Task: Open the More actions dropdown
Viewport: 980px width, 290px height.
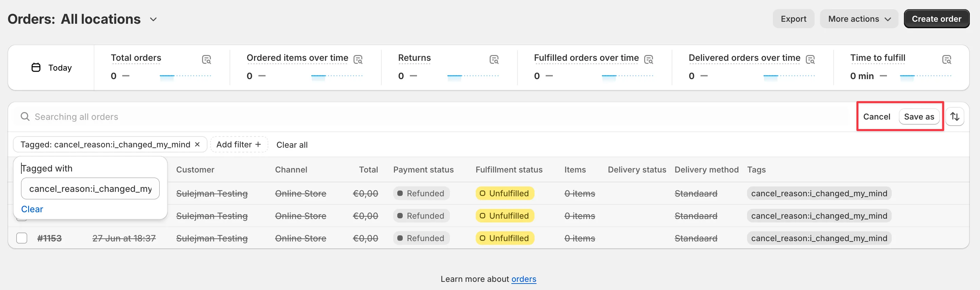Action: 859,19
